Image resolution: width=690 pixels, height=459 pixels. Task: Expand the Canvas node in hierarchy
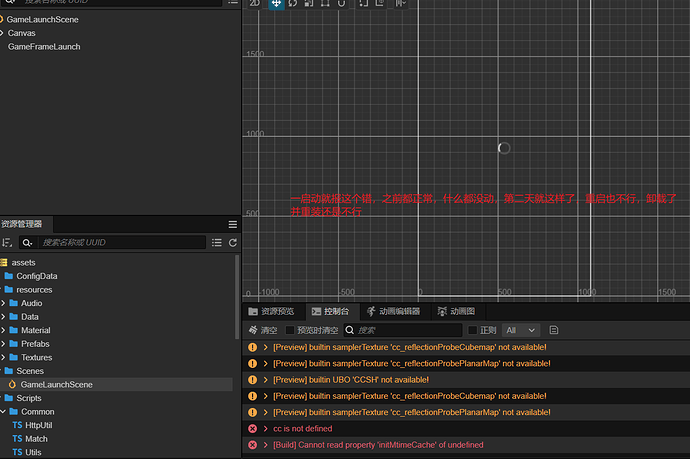point(3,33)
